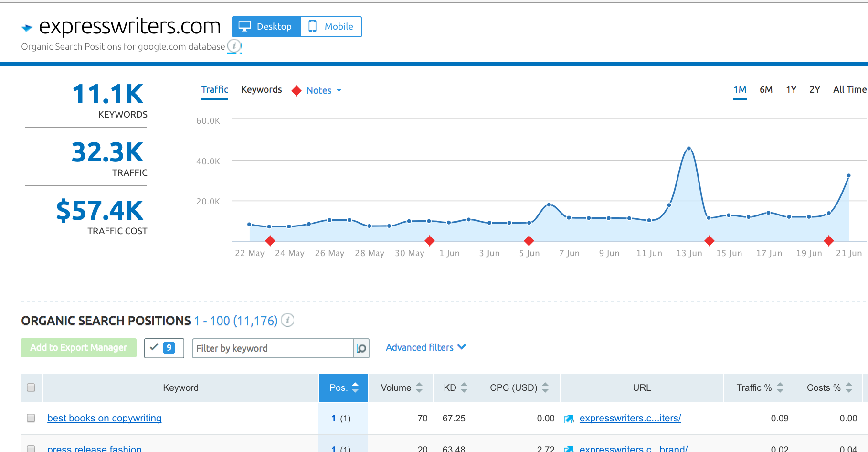Click the red note marker near 23 May

270,241
